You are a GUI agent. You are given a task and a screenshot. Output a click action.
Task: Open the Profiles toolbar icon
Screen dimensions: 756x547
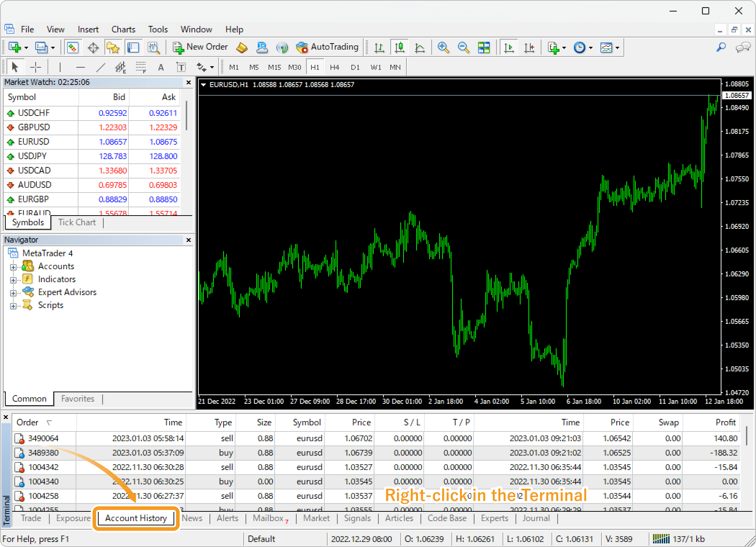[x=41, y=48]
